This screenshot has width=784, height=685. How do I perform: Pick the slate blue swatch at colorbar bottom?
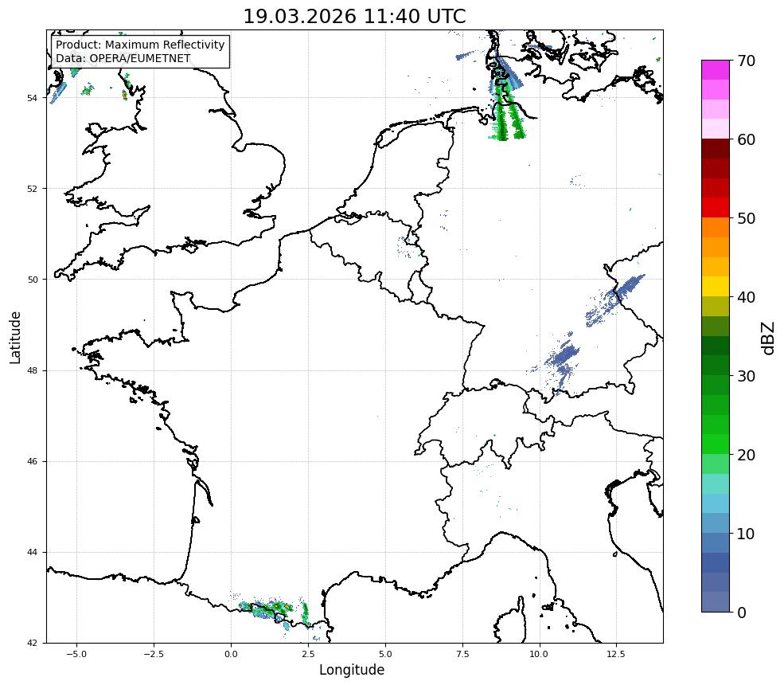pyautogui.click(x=716, y=602)
